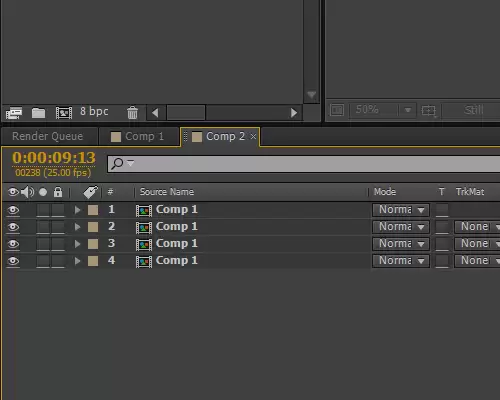Viewport: 500px width, 400px height.
Task: Open TrkMat None dropdown for layer 4
Action: point(477,261)
